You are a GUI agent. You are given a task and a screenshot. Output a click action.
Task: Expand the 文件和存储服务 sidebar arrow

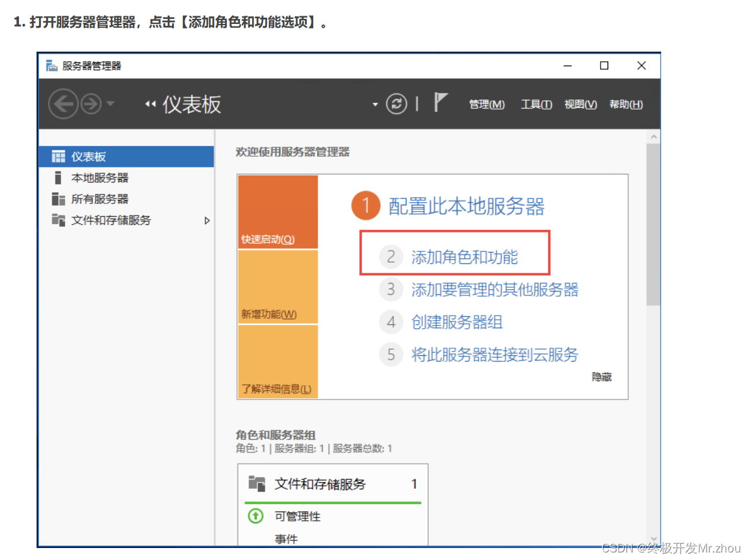pyautogui.click(x=207, y=220)
